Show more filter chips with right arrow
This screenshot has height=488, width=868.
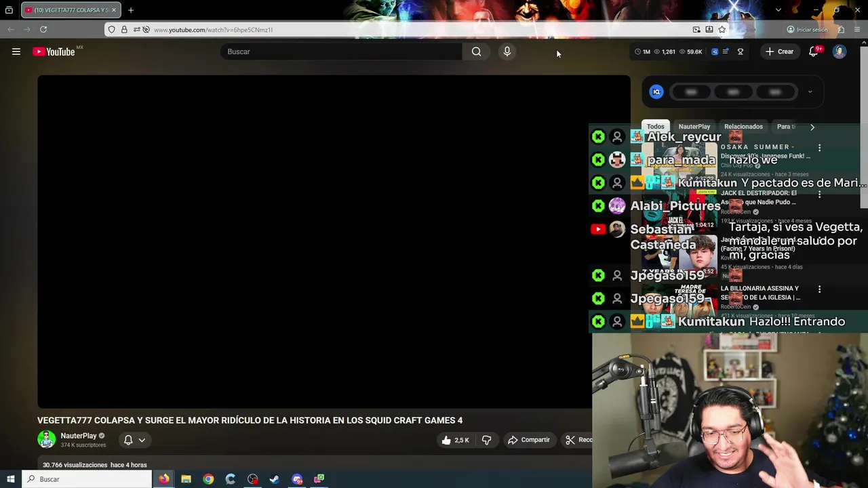click(x=812, y=127)
